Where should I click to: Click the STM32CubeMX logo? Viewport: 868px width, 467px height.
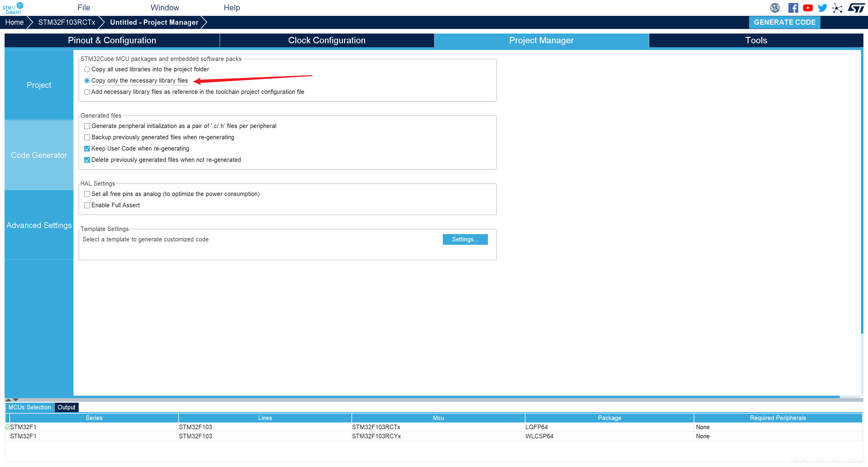pyautogui.click(x=13, y=8)
